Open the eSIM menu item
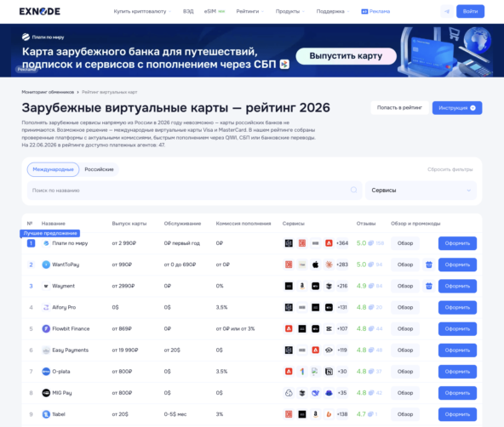Image resolution: width=504 pixels, height=427 pixels. coord(215,12)
